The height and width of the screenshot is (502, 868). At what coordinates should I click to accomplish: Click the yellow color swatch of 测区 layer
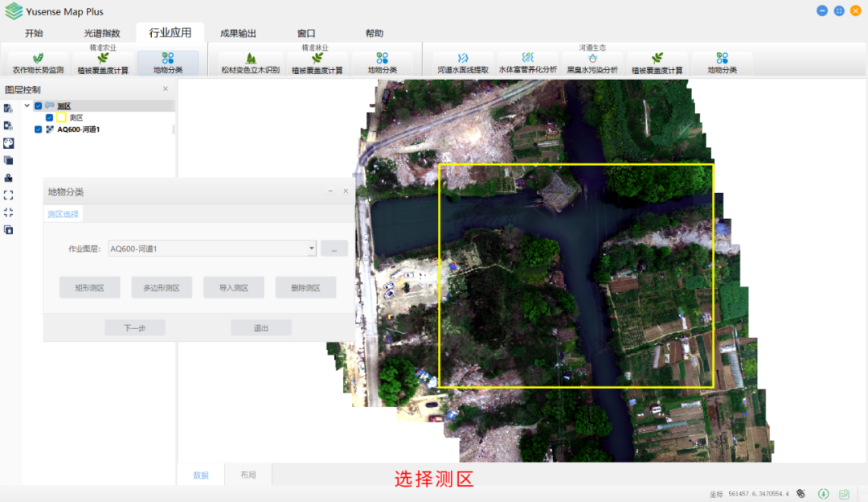click(x=61, y=117)
